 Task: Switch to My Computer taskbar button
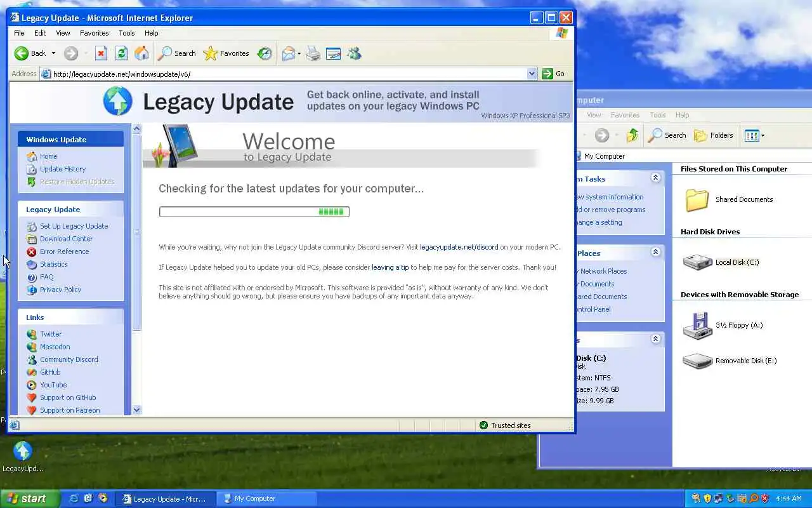click(266, 498)
